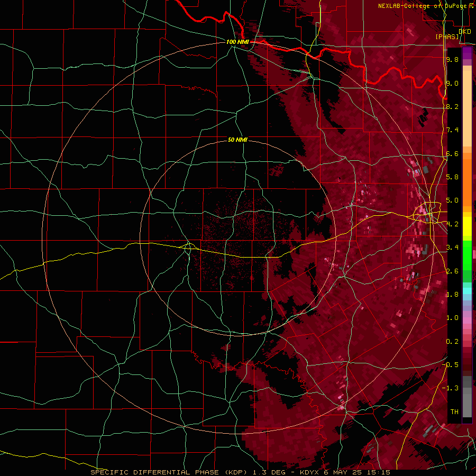Pick the cyan swatch beside 1.8
The width and height of the screenshot is (476, 476).
(467, 291)
